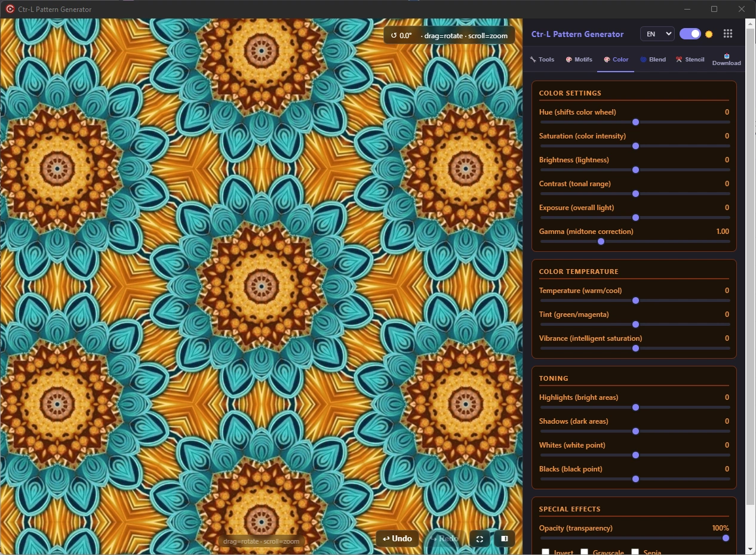The image size is (756, 555).
Task: Click the Gamma value '1.00'
Action: (x=723, y=232)
